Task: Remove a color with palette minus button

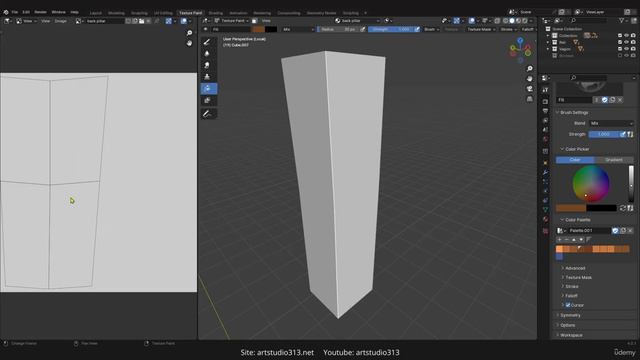Action: 567,240
